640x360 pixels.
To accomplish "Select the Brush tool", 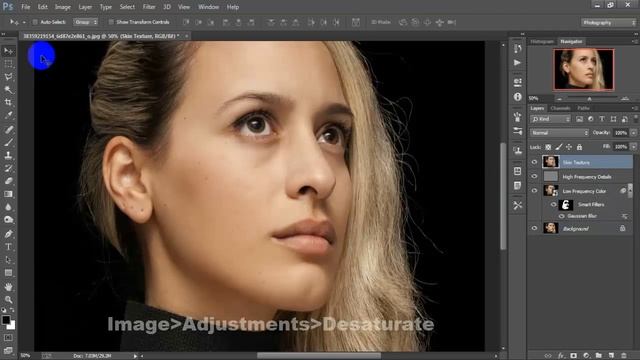I will coord(8,142).
